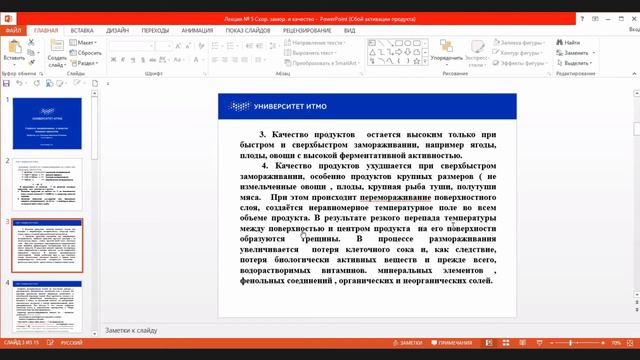This screenshot has height=360, width=640.
Task: Toggle strikethrough (abc) formatting
Action: point(153,60)
